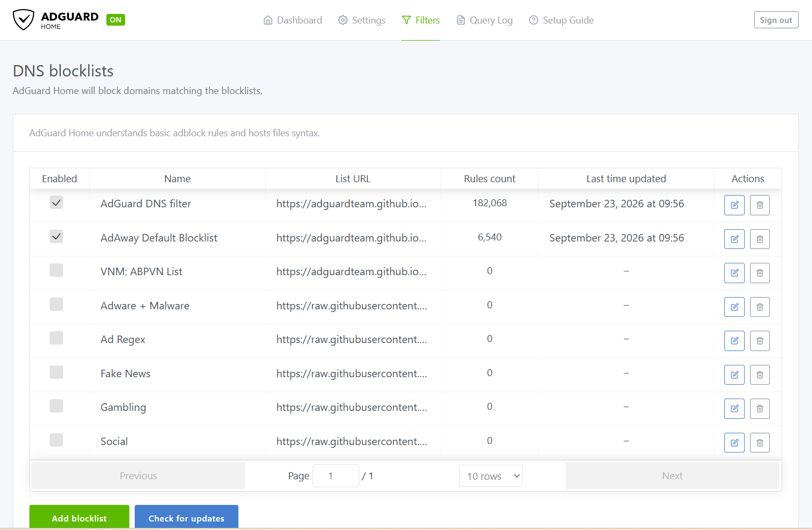
Task: Delete the Fake News blocklist
Action: click(760, 375)
